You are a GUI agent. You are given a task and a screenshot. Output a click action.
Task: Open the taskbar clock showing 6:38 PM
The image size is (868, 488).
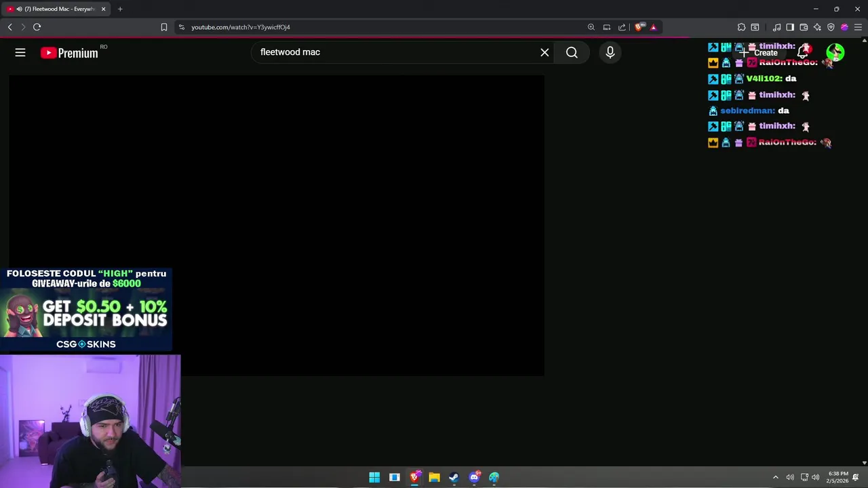[x=838, y=477]
